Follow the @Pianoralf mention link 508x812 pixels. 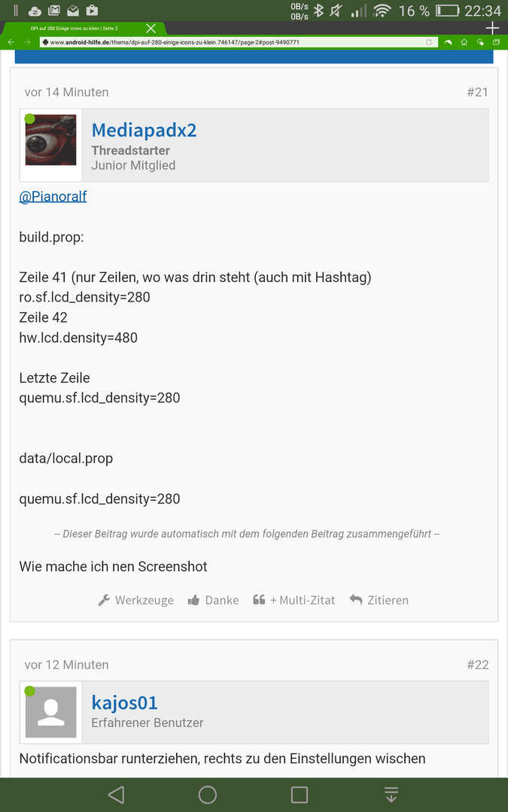tap(53, 196)
